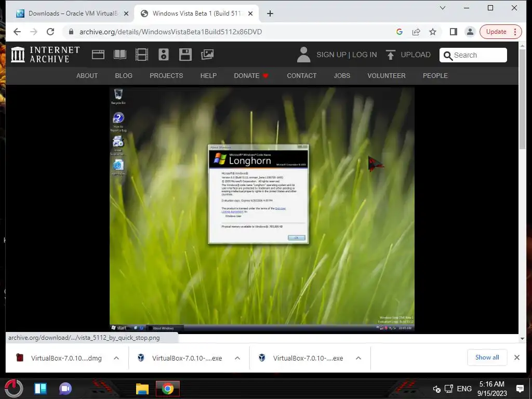Image resolution: width=532 pixels, height=399 pixels.
Task: Go back with Chrome's back arrow
Action: point(17,32)
